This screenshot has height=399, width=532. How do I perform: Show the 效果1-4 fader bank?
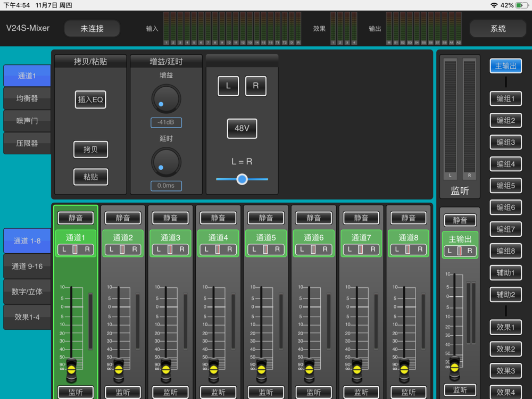tap(27, 317)
